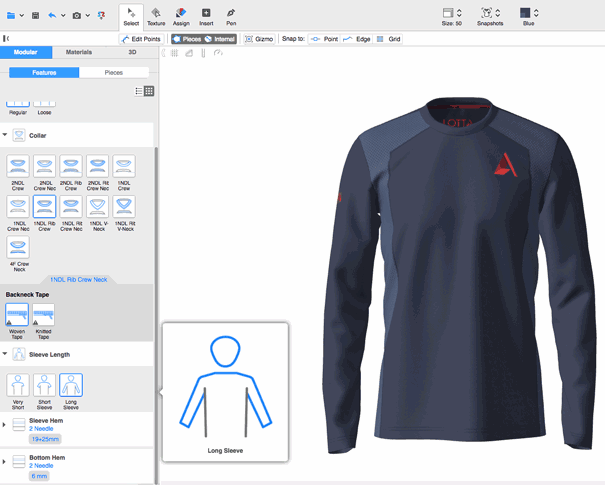Collapse the Collar section
The image size is (605, 485).
click(x=5, y=135)
